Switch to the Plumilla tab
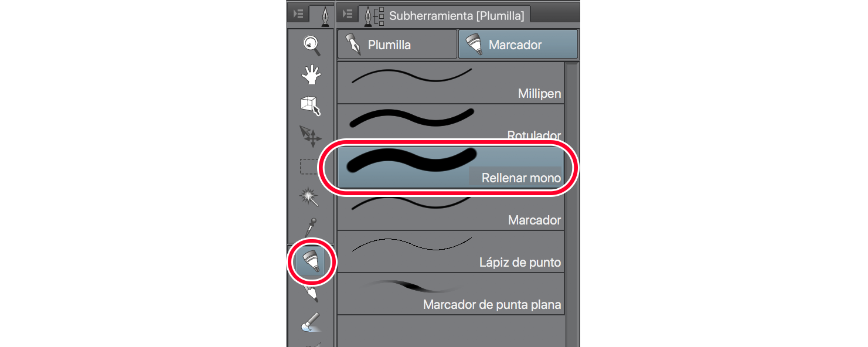Image resolution: width=868 pixels, height=347 pixels. click(x=397, y=45)
